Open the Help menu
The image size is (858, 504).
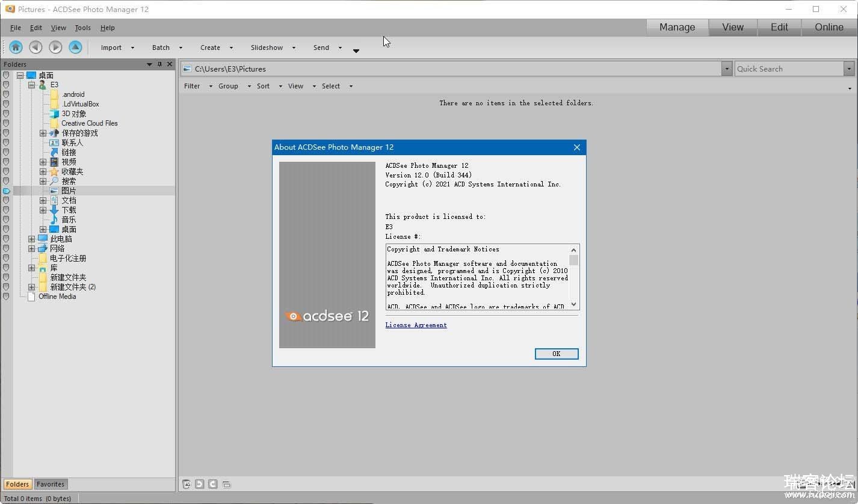click(108, 28)
